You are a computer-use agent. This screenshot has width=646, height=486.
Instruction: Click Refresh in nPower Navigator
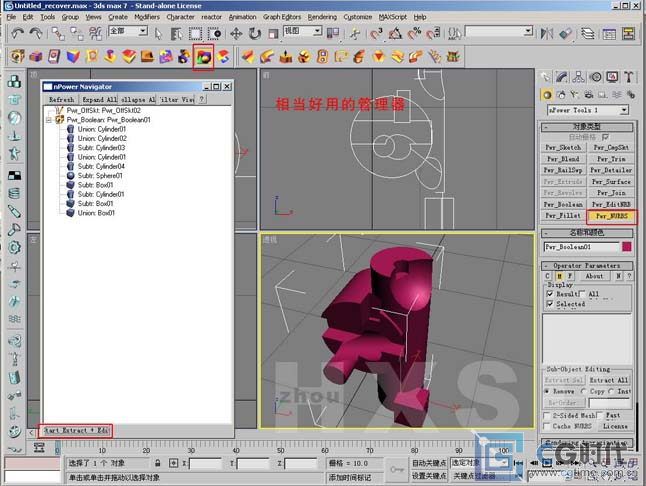[x=61, y=100]
